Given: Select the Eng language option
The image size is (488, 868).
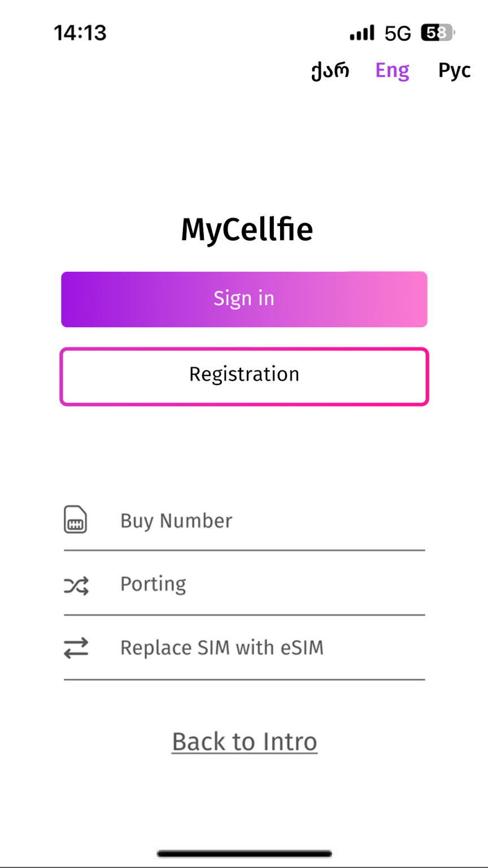Looking at the screenshot, I should 393,70.
